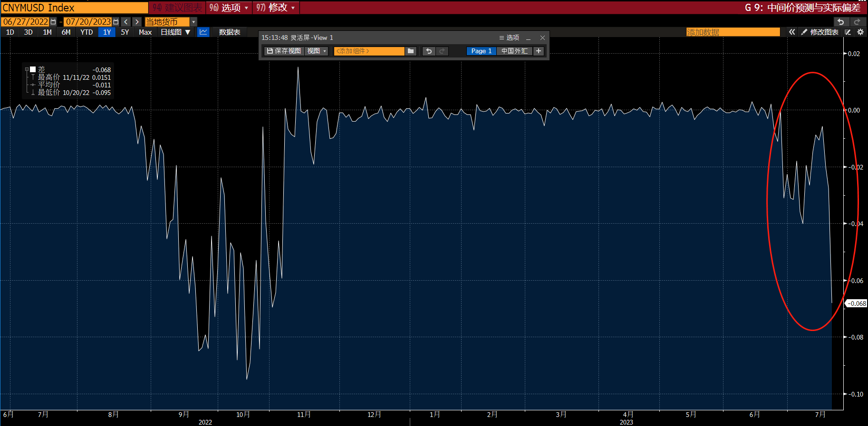Click the line chart type icon
The width and height of the screenshot is (868, 426).
coord(203,32)
